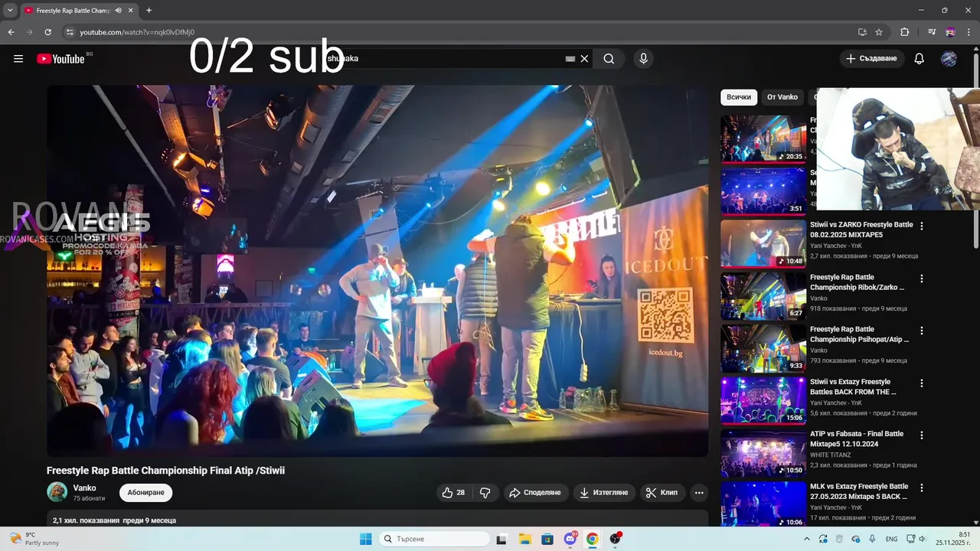
Task: Click the Клип clip button
Action: pyautogui.click(x=662, y=493)
